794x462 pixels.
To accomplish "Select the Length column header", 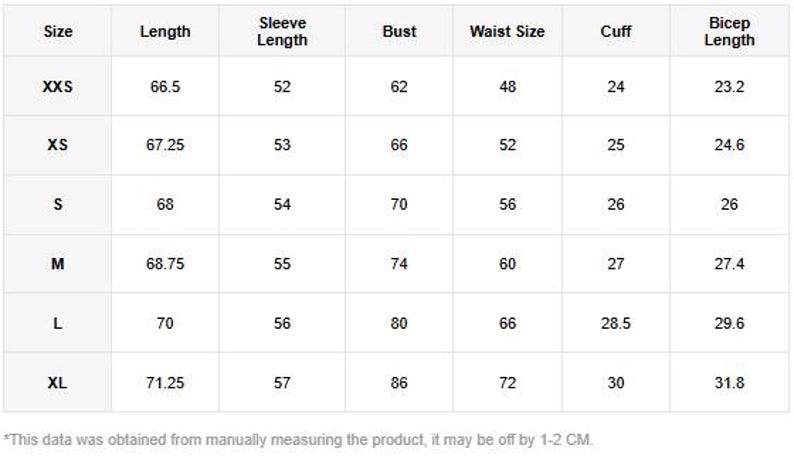I will [165, 31].
